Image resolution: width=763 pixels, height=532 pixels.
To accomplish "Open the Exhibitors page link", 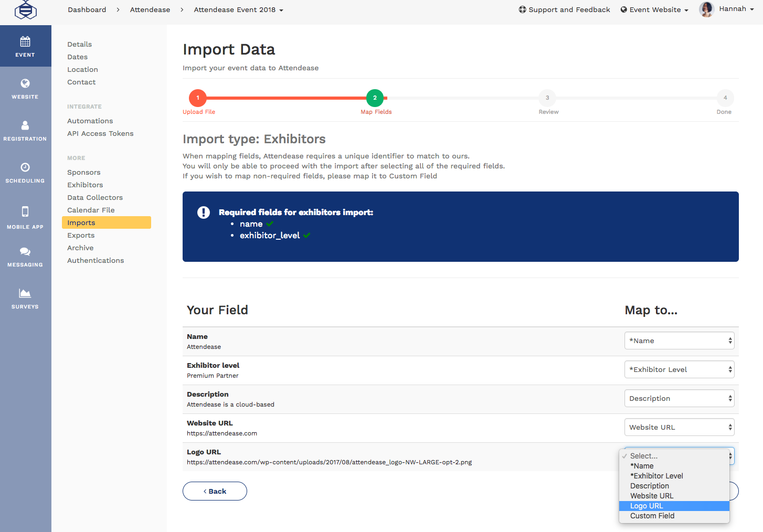I will coord(85,185).
